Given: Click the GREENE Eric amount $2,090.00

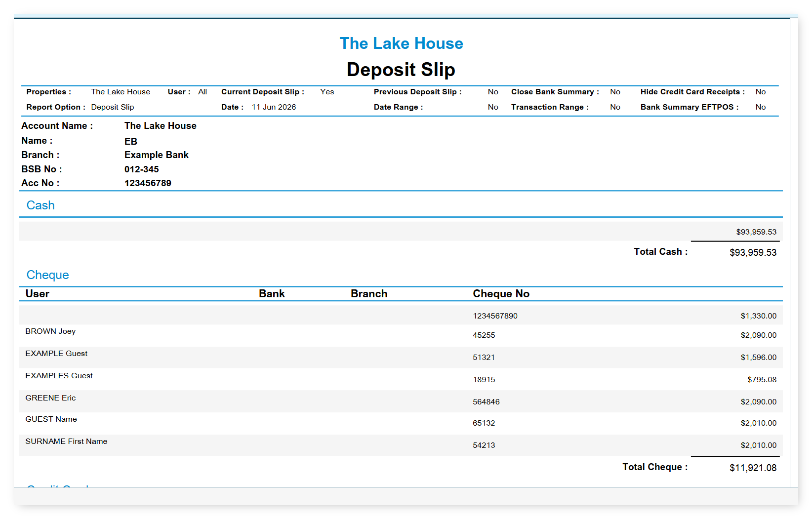Looking at the screenshot, I should point(758,402).
